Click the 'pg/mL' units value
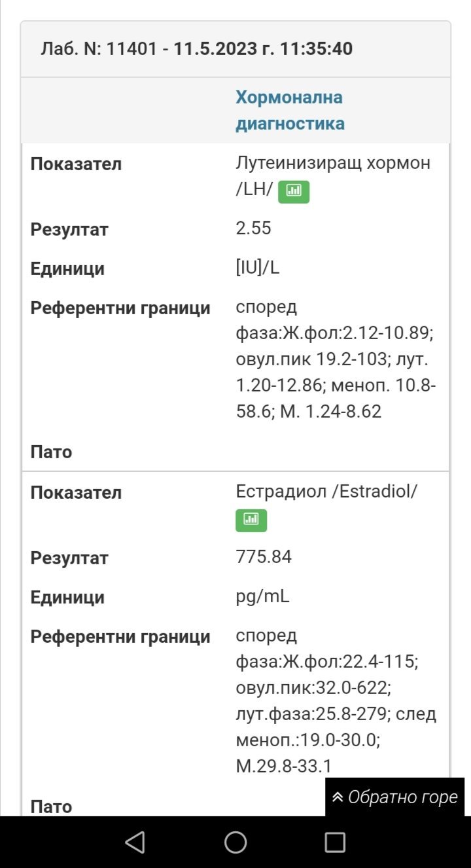Screen dimensions: 471x868 pos(262,597)
